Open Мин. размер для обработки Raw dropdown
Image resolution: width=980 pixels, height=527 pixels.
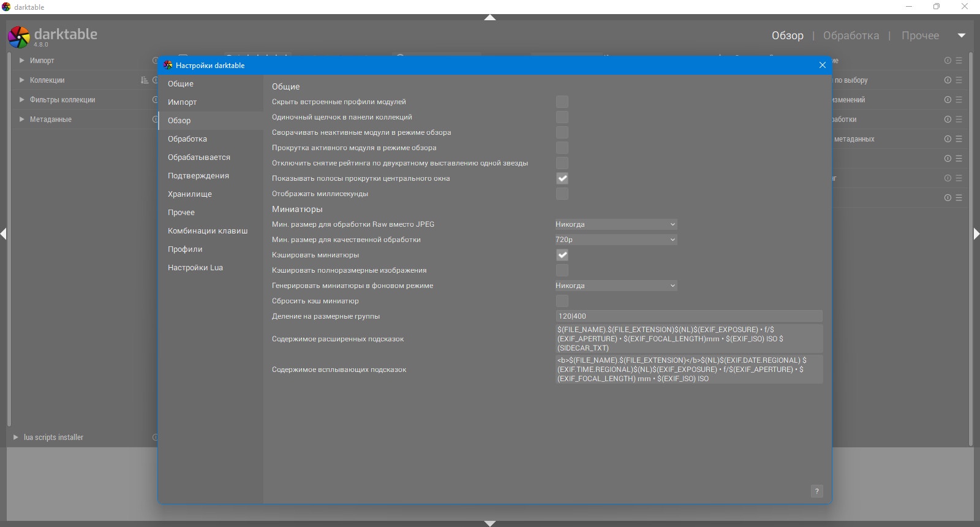coord(616,224)
